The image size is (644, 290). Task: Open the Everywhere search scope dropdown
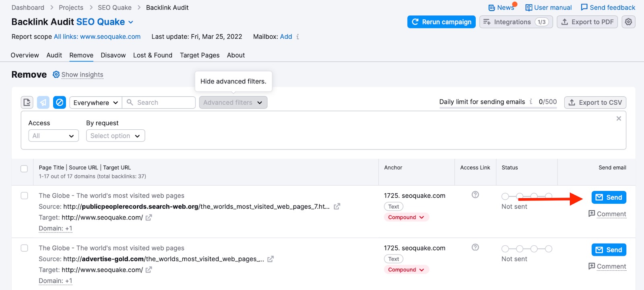click(96, 102)
